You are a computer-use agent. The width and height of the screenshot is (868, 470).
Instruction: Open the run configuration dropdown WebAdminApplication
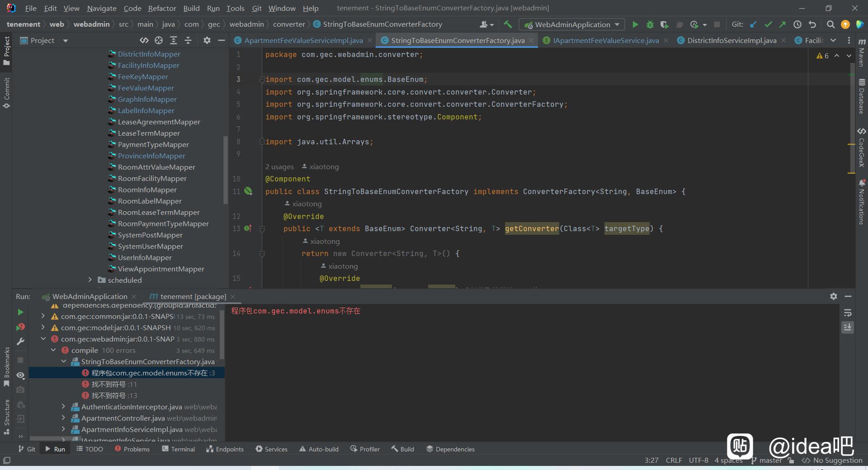[x=572, y=24]
